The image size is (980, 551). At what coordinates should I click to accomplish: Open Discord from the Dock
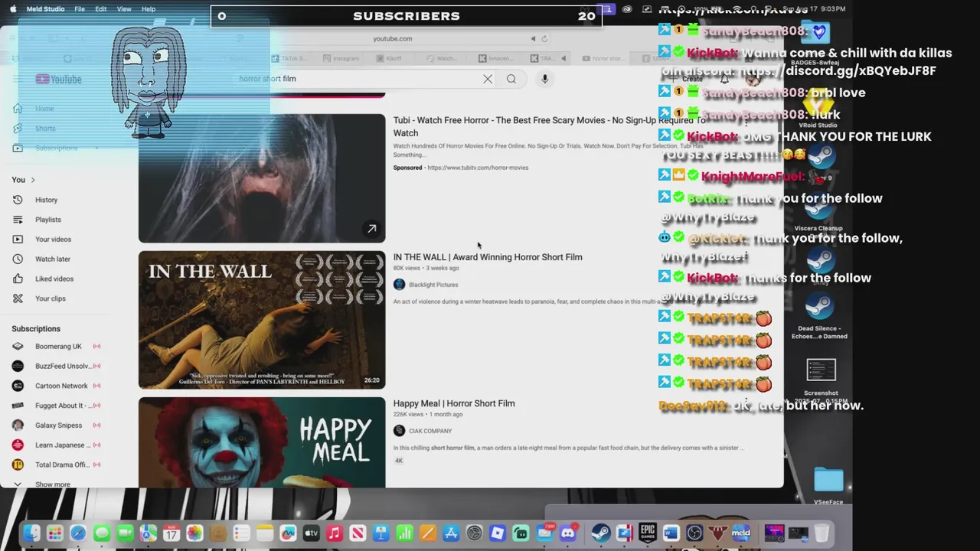568,533
